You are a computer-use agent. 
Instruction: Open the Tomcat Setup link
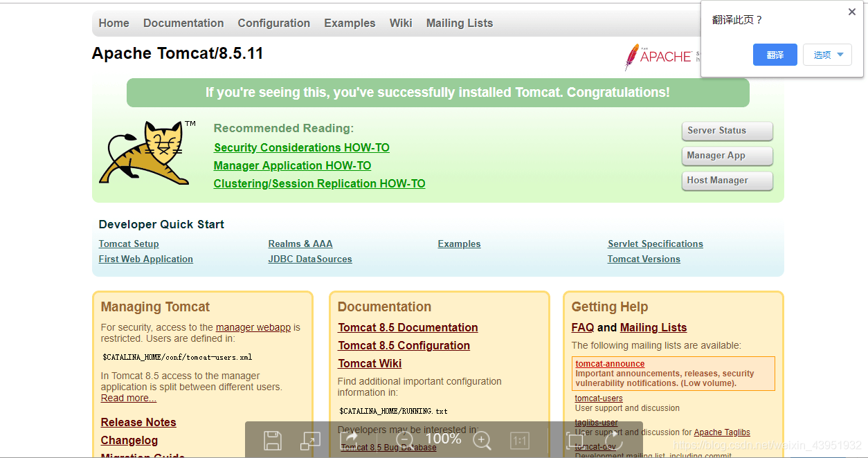pos(129,244)
